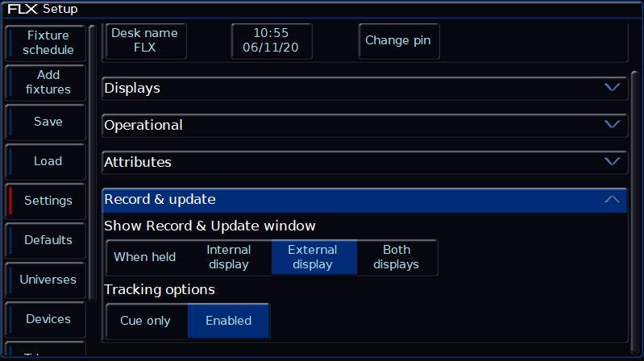The width and height of the screenshot is (644, 361).
Task: Open the Add fixtures page
Action: tap(46, 82)
